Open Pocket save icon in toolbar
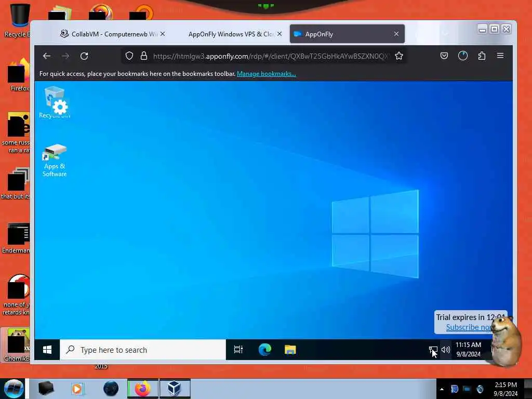This screenshot has height=399, width=532. [444, 56]
